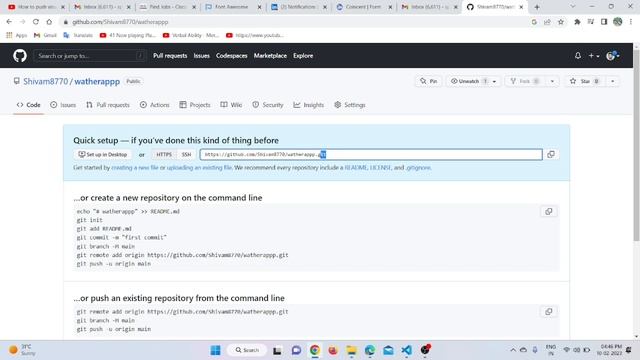Open the Shivam8770 profile link

[x=45, y=81]
